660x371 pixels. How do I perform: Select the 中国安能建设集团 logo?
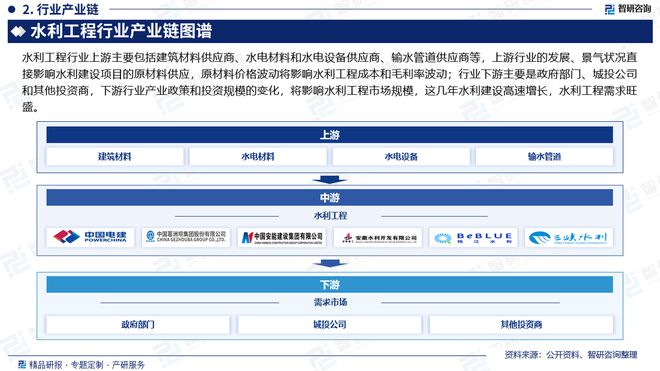click(282, 238)
